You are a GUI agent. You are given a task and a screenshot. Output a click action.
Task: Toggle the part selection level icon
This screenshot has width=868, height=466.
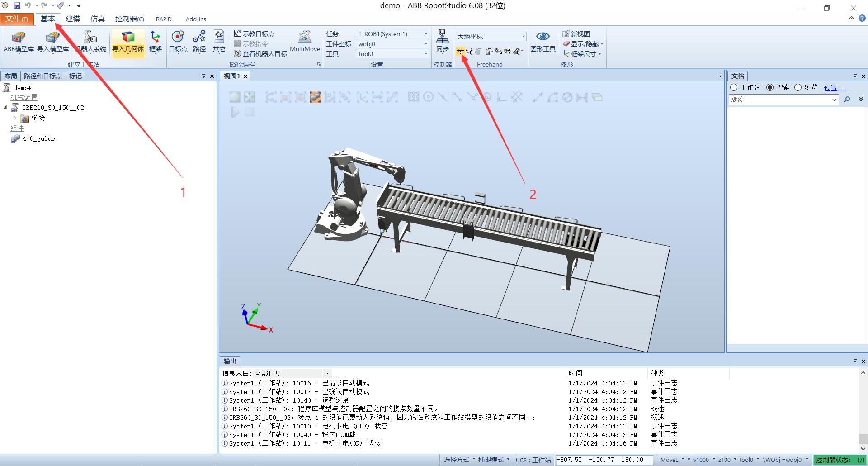315,97
